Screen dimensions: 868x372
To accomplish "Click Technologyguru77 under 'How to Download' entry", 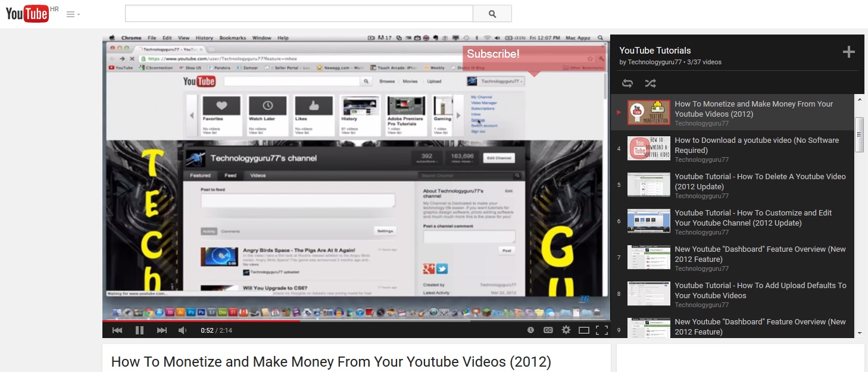I will click(701, 160).
